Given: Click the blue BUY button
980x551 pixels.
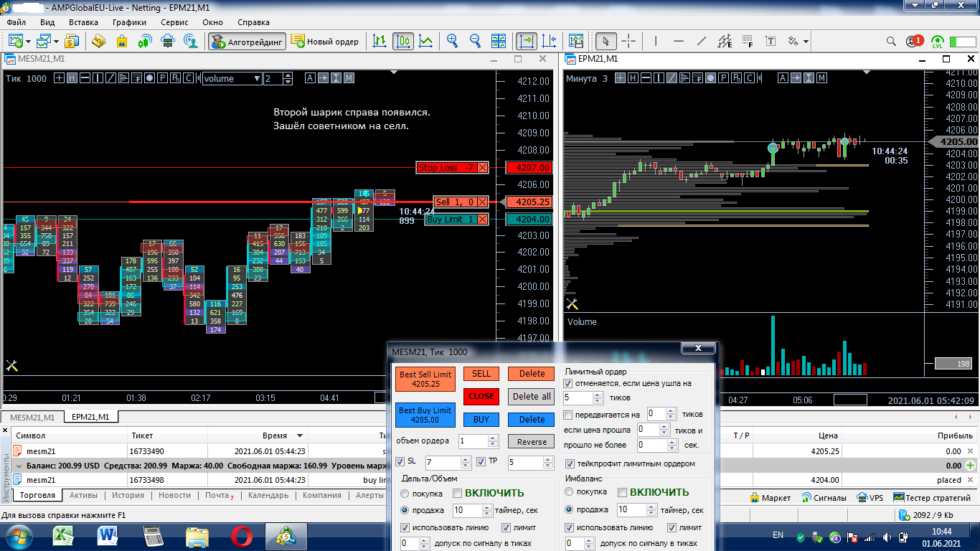Looking at the screenshot, I should point(481,420).
